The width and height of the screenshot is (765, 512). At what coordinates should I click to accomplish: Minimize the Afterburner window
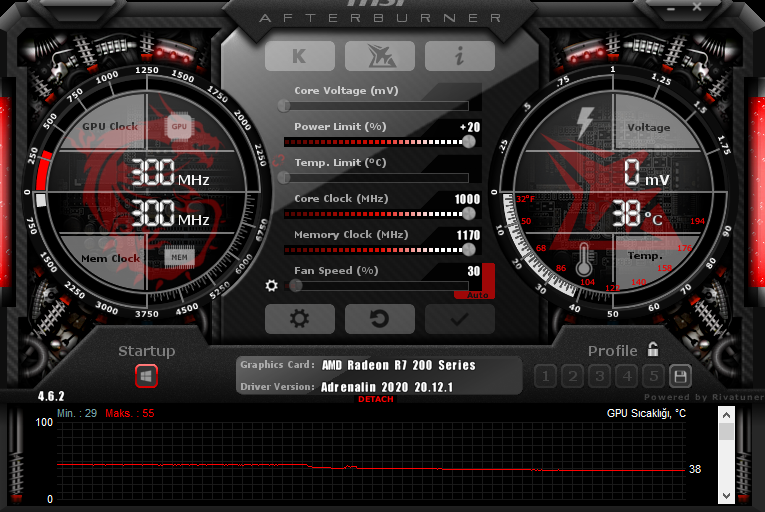click(x=671, y=8)
